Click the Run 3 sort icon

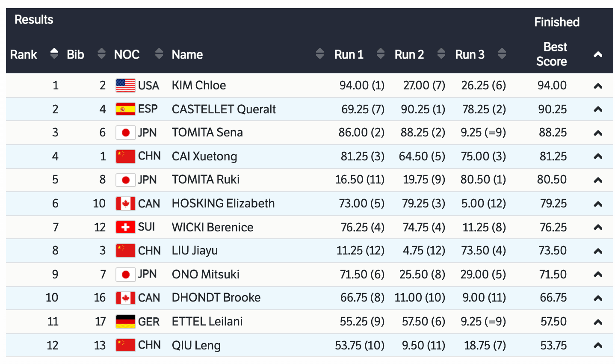[502, 54]
